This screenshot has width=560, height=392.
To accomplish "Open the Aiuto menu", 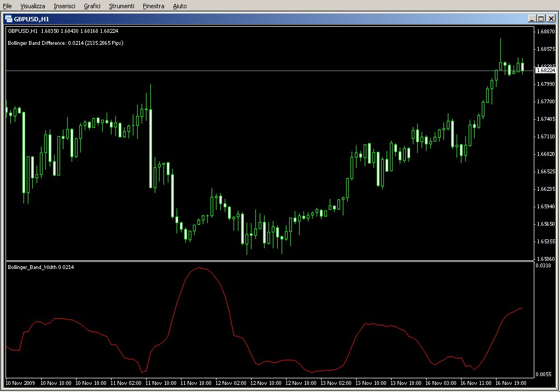I will pos(179,6).
